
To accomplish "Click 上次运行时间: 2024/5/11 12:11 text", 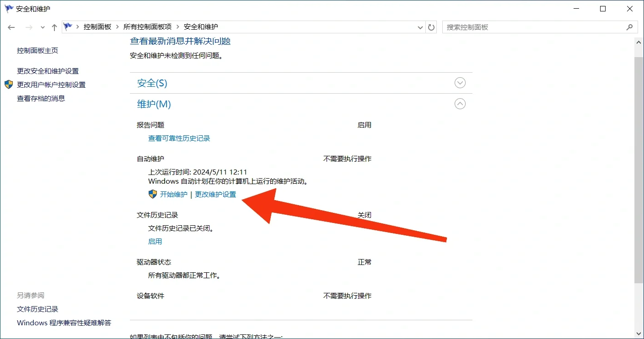I will coord(198,172).
